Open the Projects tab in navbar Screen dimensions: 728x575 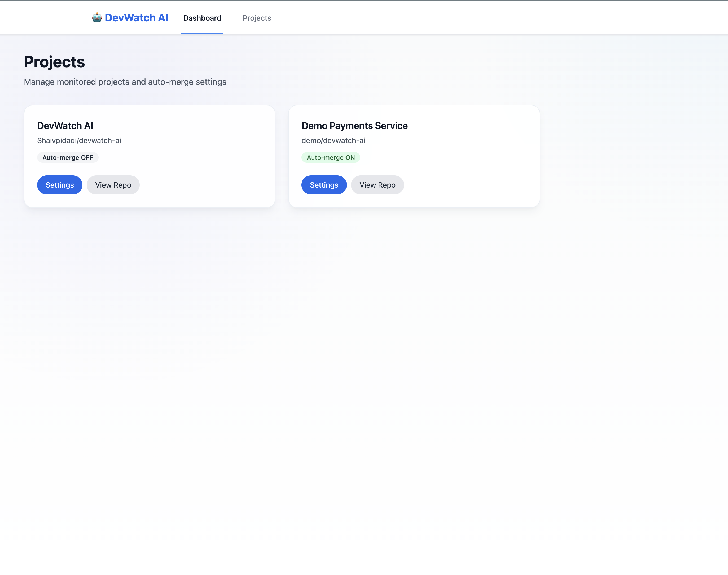click(257, 18)
